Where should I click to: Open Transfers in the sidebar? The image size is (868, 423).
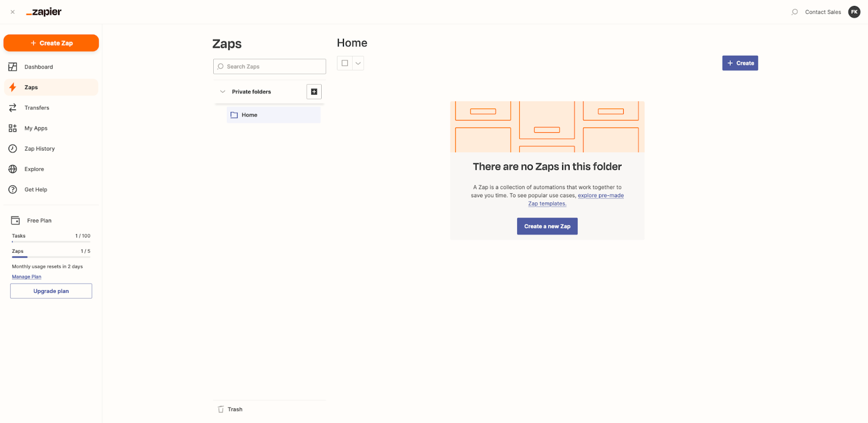pyautogui.click(x=51, y=108)
